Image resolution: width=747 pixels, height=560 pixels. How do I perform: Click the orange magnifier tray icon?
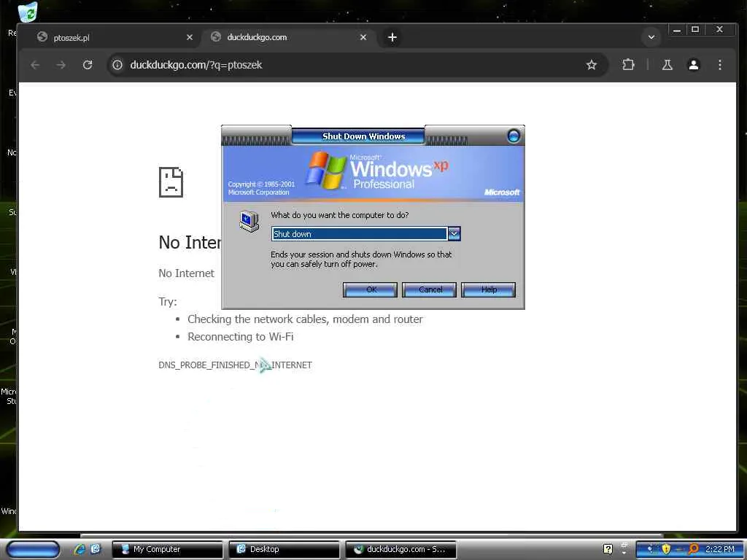(x=694, y=549)
